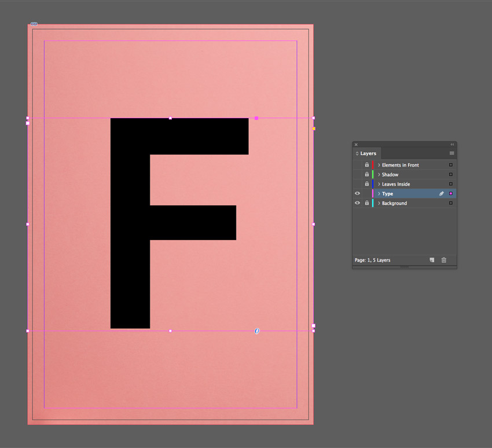492x448 pixels.
Task: Click selection square of Shadow layer
Action: click(x=451, y=174)
